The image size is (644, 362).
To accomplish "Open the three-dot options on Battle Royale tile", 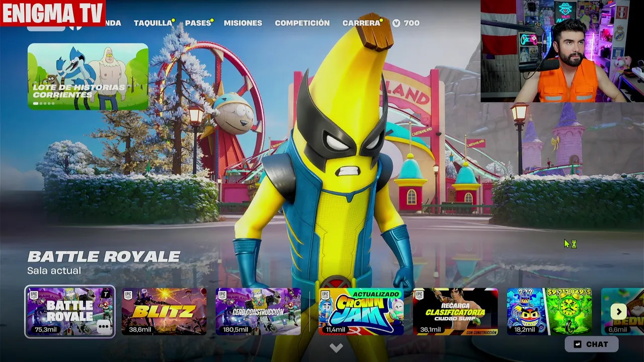I will (104, 327).
